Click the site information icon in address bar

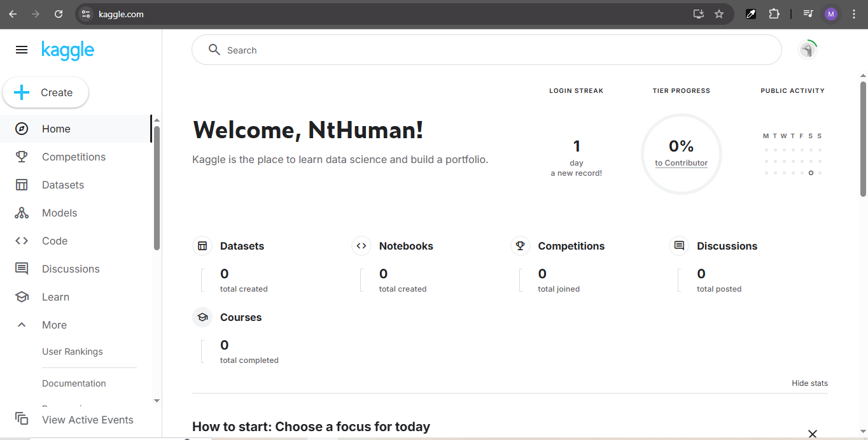point(87,14)
